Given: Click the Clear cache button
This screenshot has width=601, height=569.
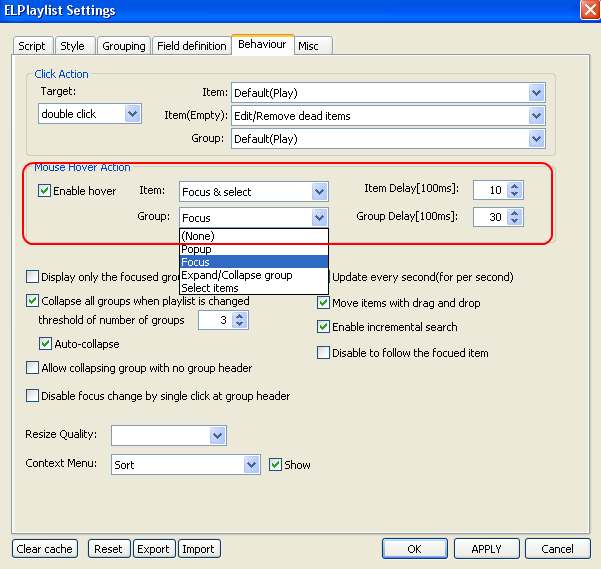Looking at the screenshot, I should [45, 549].
